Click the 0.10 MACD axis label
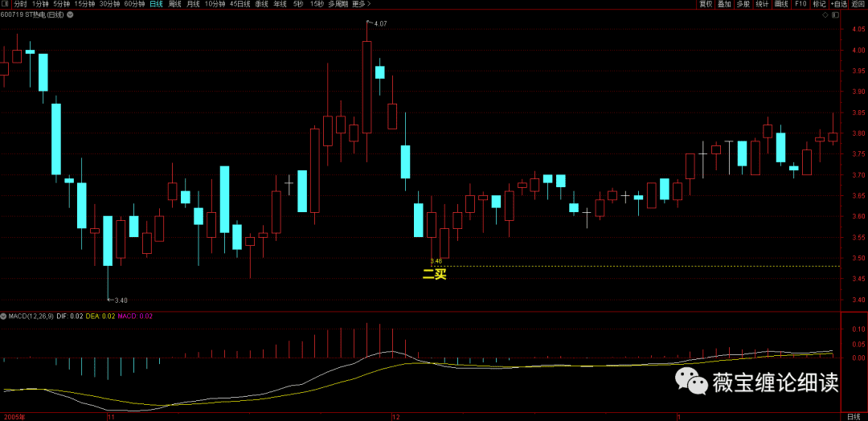 pos(860,329)
